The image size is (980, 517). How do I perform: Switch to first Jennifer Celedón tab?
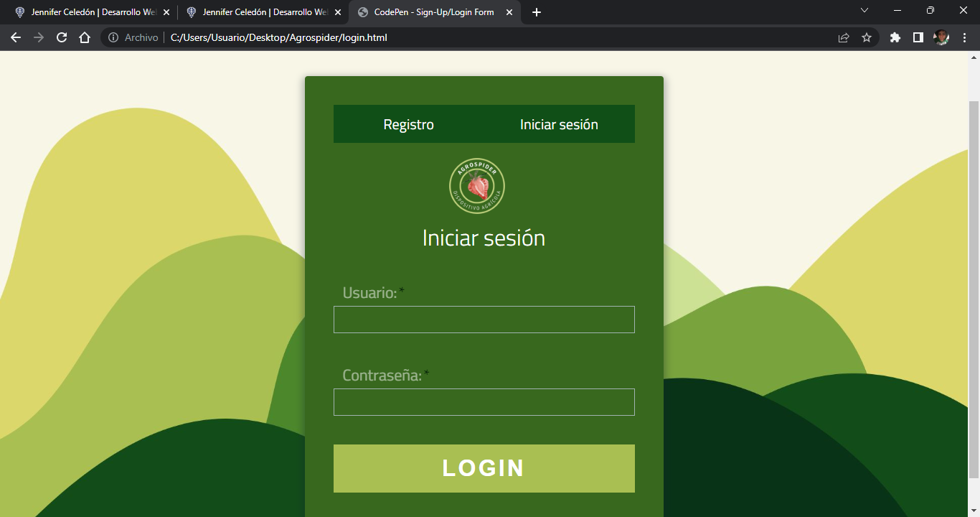(x=86, y=12)
